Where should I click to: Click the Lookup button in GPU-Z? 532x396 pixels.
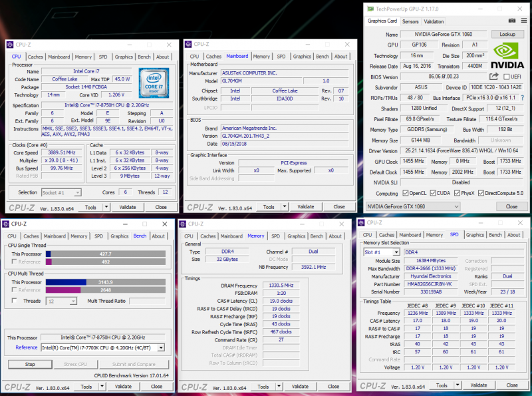(507, 34)
